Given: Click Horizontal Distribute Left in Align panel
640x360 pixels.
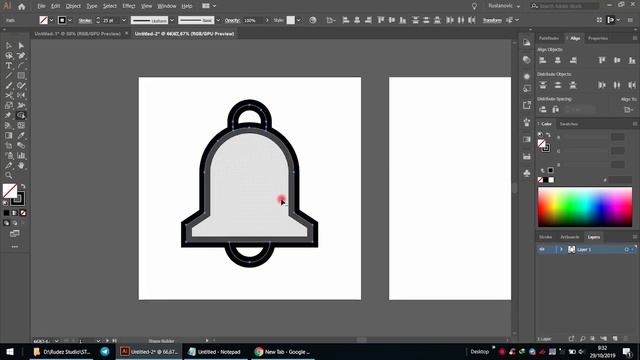Looking at the screenshot, I should click(x=602, y=85).
